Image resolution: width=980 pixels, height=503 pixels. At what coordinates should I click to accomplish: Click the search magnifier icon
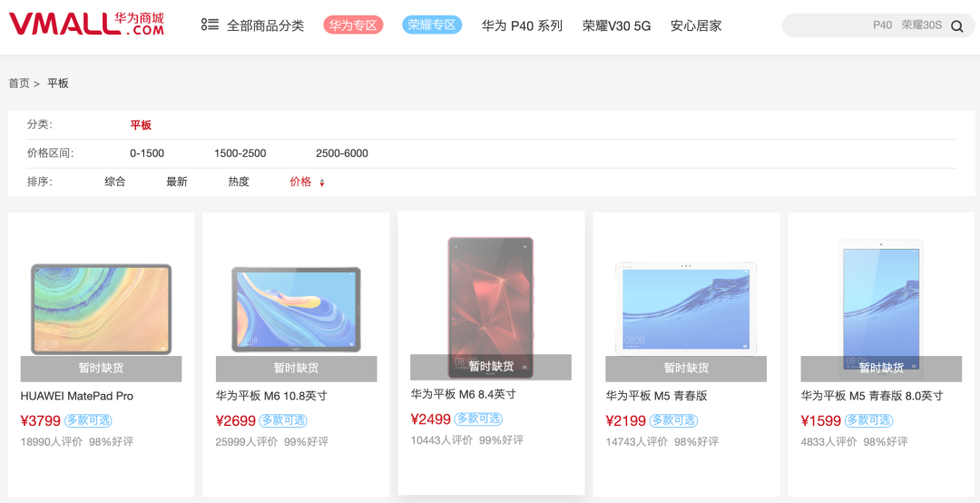tap(957, 25)
